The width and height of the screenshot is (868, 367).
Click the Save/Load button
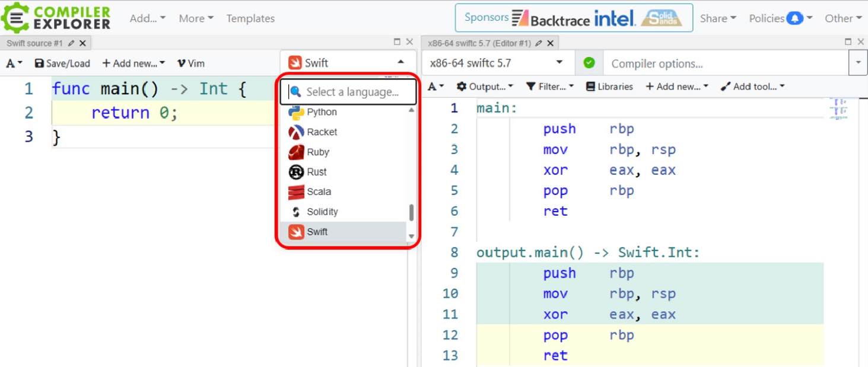pyautogui.click(x=62, y=63)
